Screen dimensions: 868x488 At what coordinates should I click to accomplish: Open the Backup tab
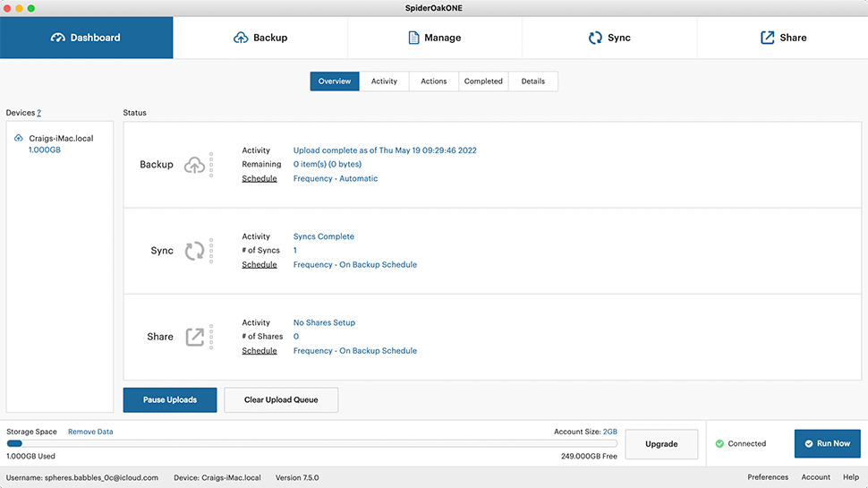pos(260,38)
